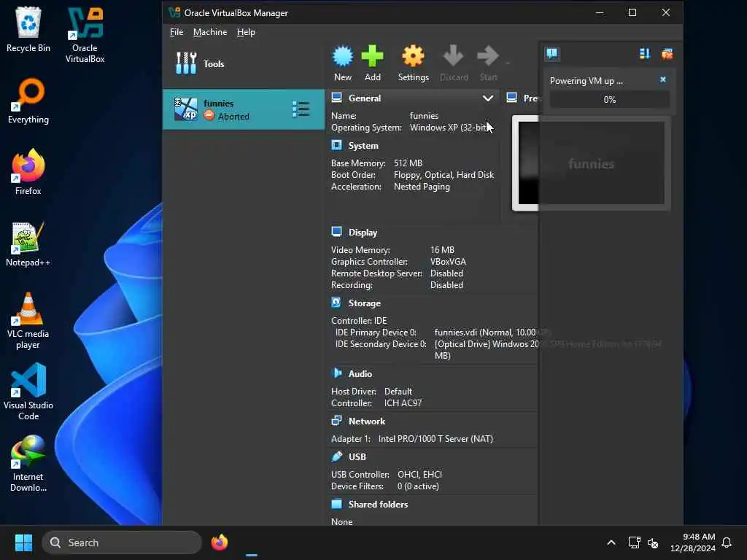Image resolution: width=747 pixels, height=560 pixels.
Task: Click the Shared folders section icon
Action: click(x=336, y=503)
